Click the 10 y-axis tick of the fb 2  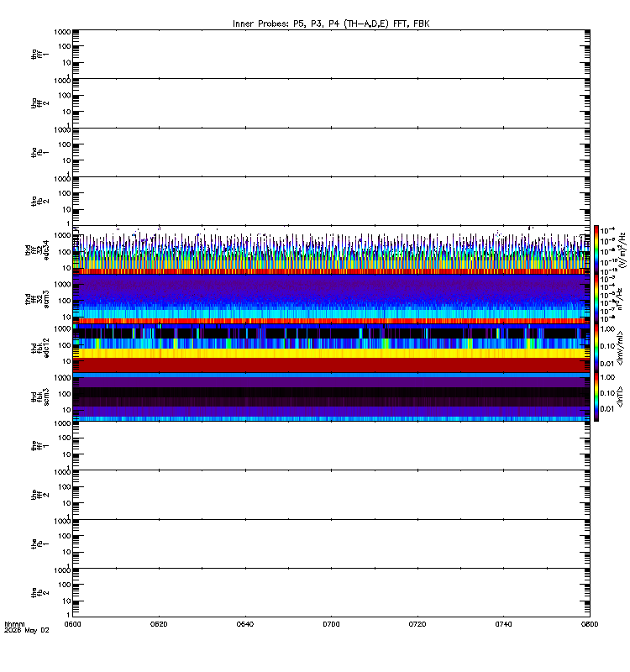(67, 601)
